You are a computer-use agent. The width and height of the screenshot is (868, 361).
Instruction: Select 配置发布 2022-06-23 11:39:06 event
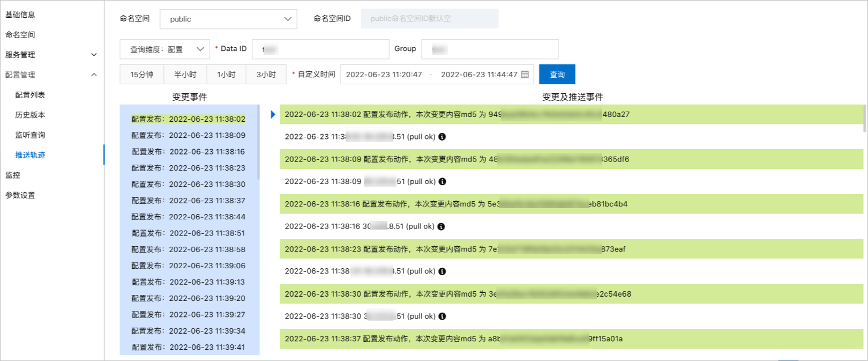pos(189,266)
